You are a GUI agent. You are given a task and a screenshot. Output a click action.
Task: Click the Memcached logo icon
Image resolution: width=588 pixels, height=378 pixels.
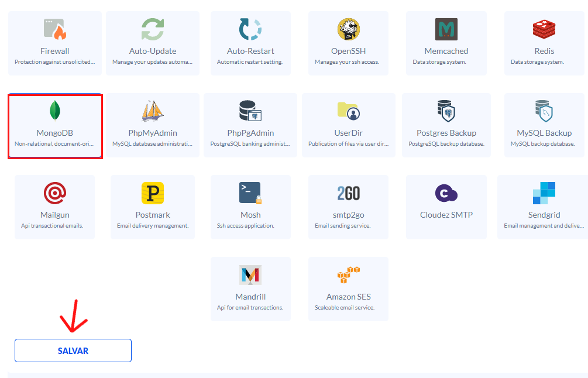click(x=446, y=29)
